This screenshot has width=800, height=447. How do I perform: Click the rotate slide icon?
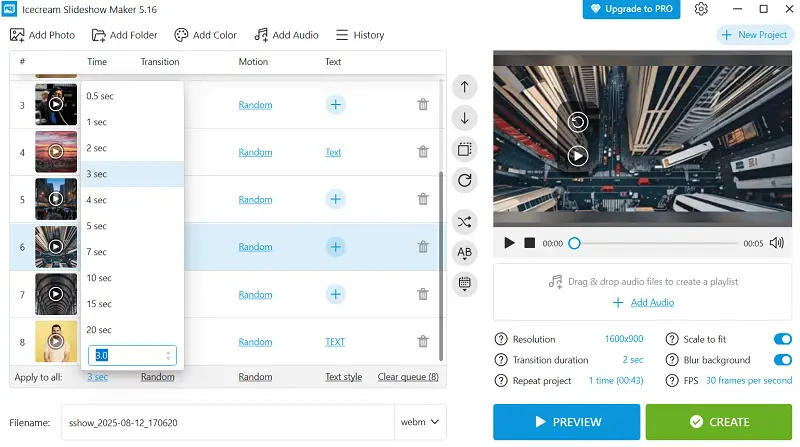[x=465, y=180]
